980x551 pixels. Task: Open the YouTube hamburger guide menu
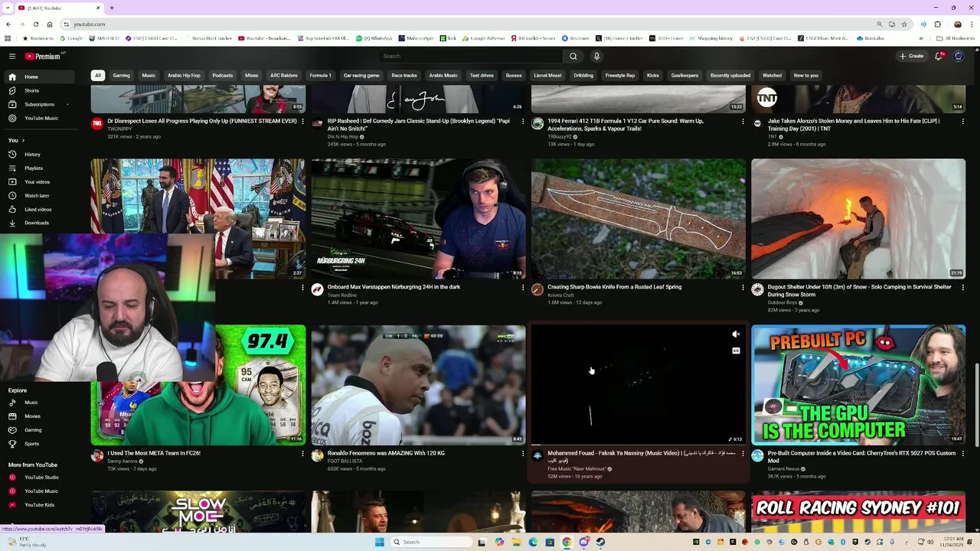click(x=12, y=56)
